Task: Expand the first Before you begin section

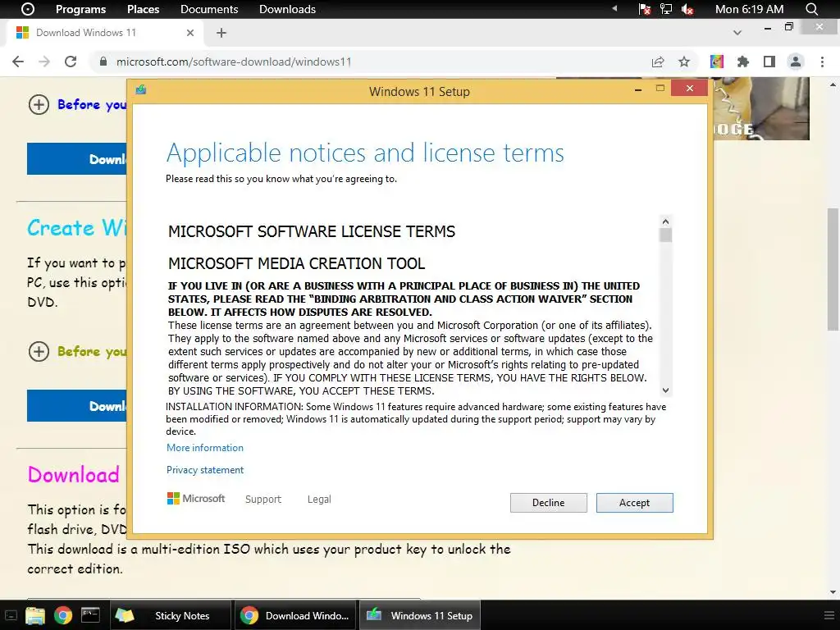Action: click(x=39, y=104)
